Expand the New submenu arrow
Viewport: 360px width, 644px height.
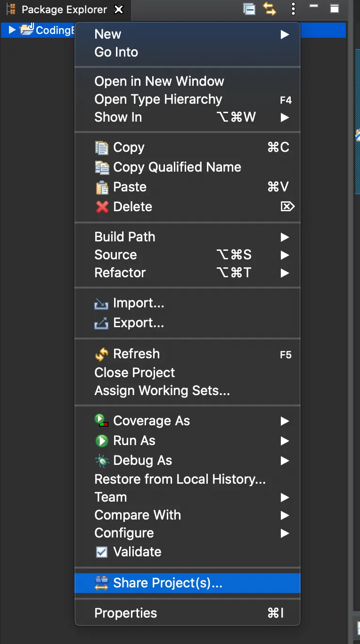pyautogui.click(x=285, y=34)
